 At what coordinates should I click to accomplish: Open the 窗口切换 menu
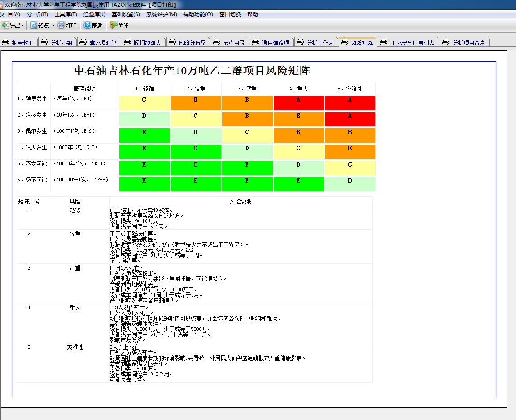(230, 14)
